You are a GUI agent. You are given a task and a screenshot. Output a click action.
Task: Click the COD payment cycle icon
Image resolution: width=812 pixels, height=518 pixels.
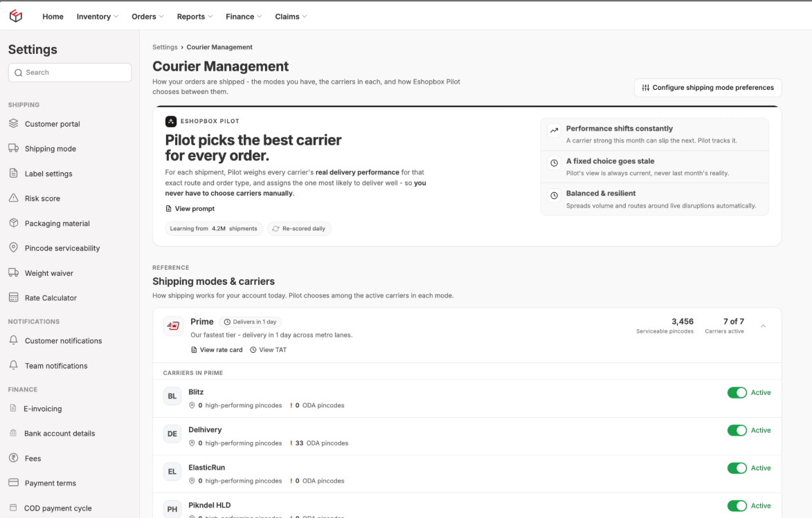pyautogui.click(x=13, y=507)
